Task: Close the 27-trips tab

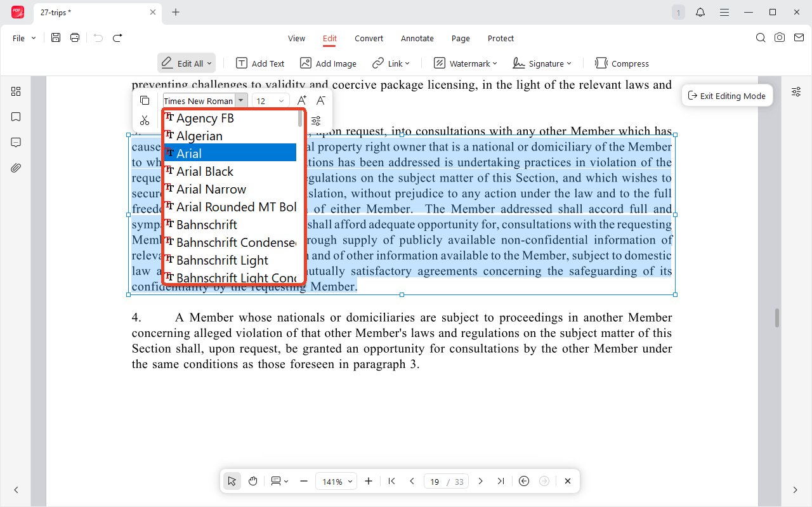Action: 153,12
